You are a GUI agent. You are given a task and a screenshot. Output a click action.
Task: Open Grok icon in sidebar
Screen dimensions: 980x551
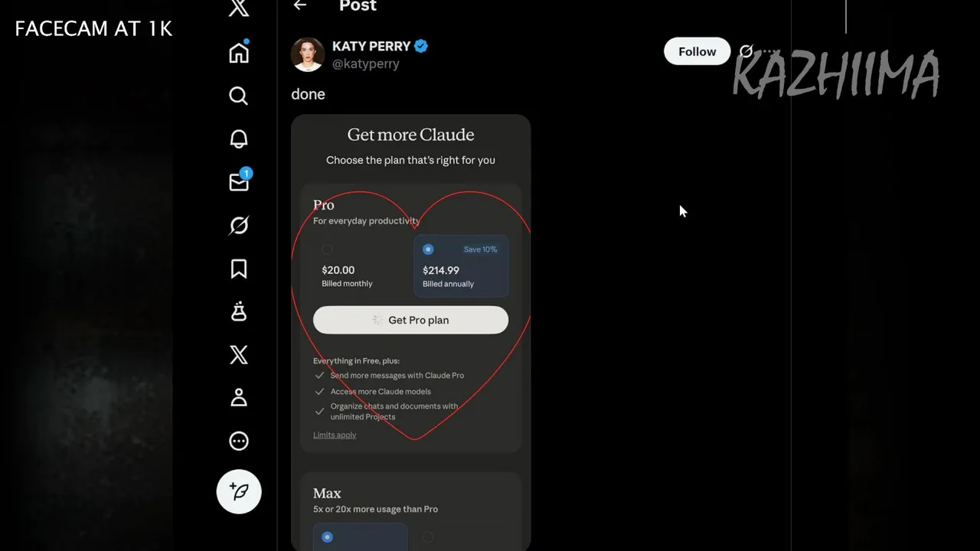239,225
